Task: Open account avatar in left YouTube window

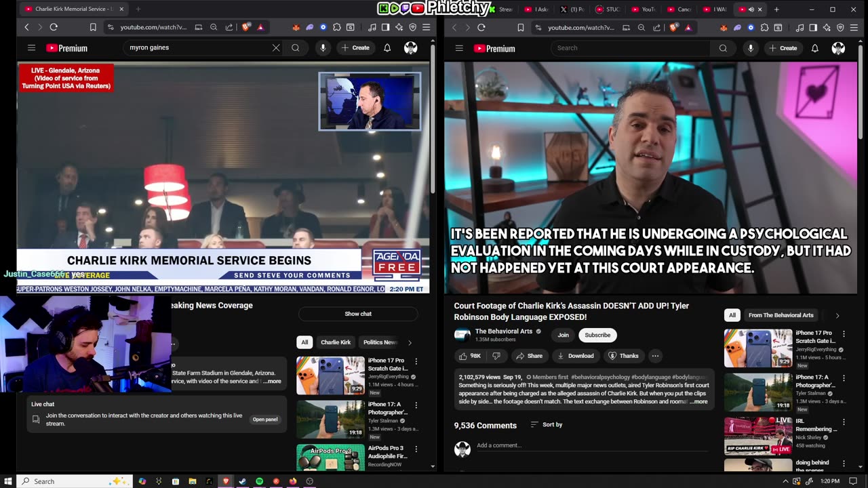Action: coord(410,47)
